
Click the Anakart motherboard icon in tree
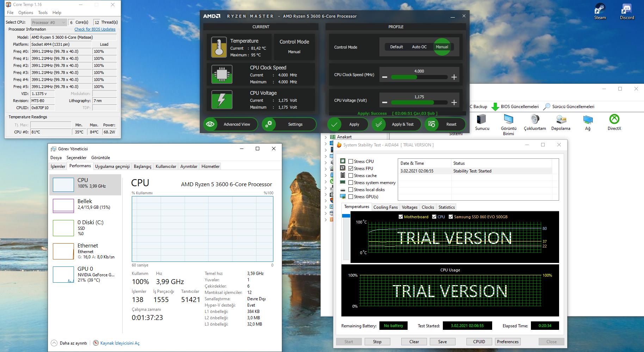pos(333,137)
